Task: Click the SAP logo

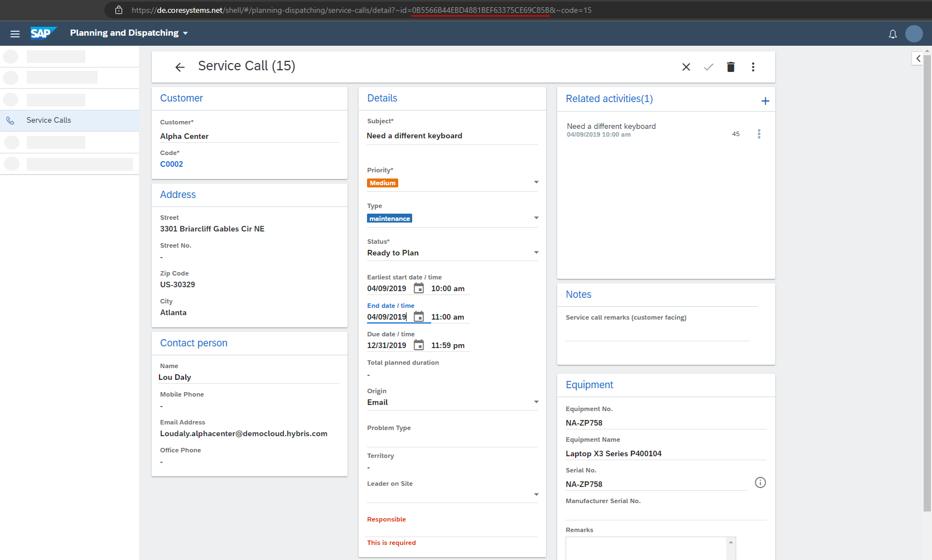Action: 44,33
